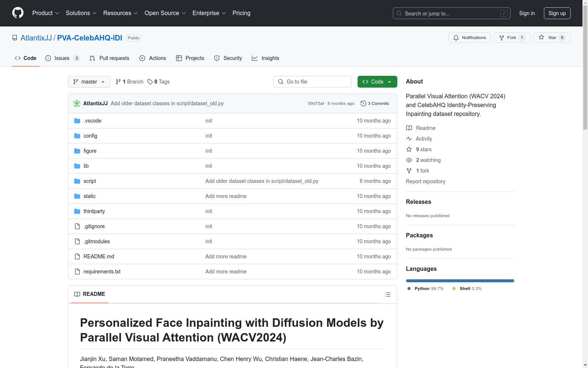Click the file icon next to requirements.txt
This screenshot has height=368, width=588.
[77, 272]
